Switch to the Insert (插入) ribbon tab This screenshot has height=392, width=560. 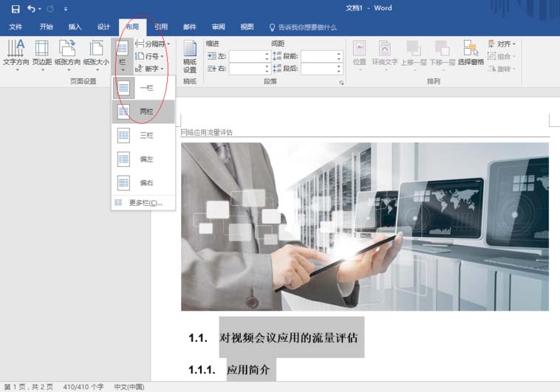75,27
